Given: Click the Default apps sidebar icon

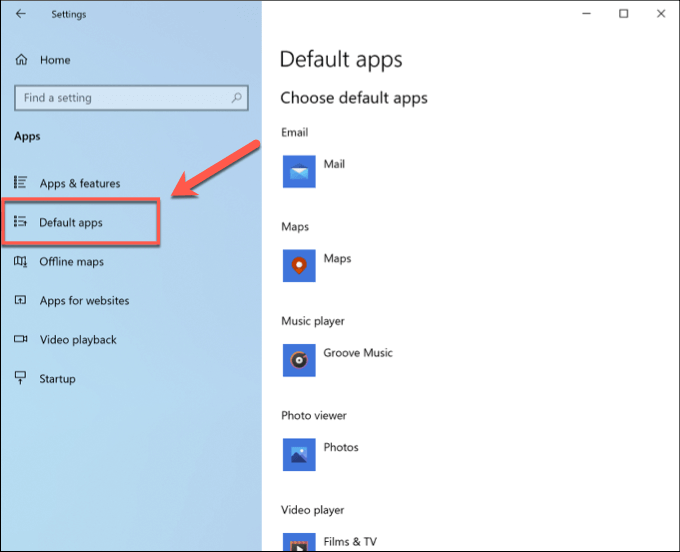Looking at the screenshot, I should tap(20, 222).
